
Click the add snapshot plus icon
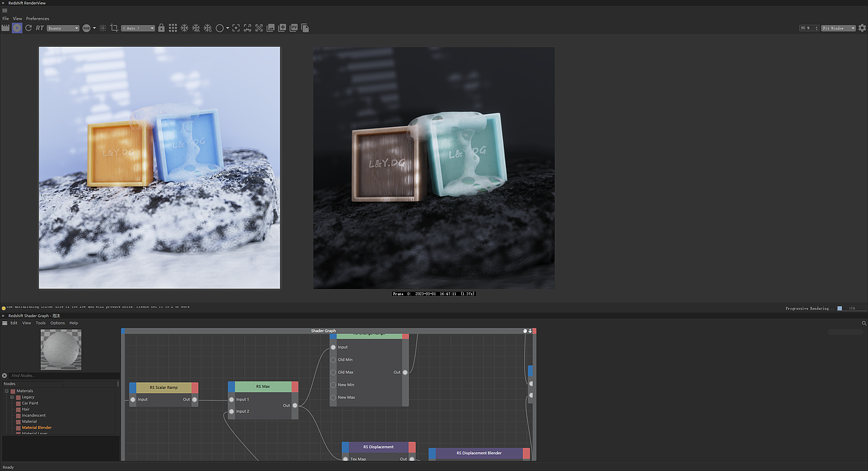pos(282,28)
